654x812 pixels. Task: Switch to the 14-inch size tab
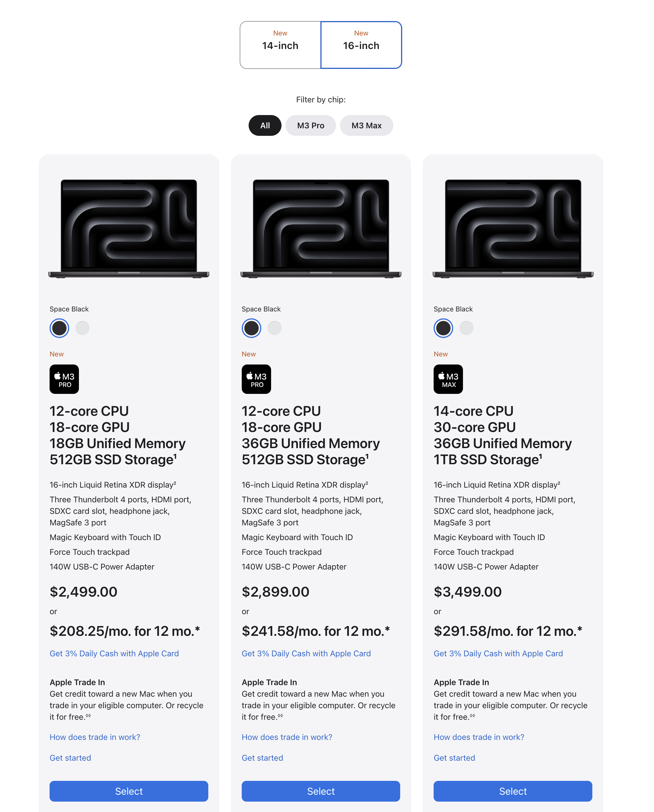[x=280, y=45]
